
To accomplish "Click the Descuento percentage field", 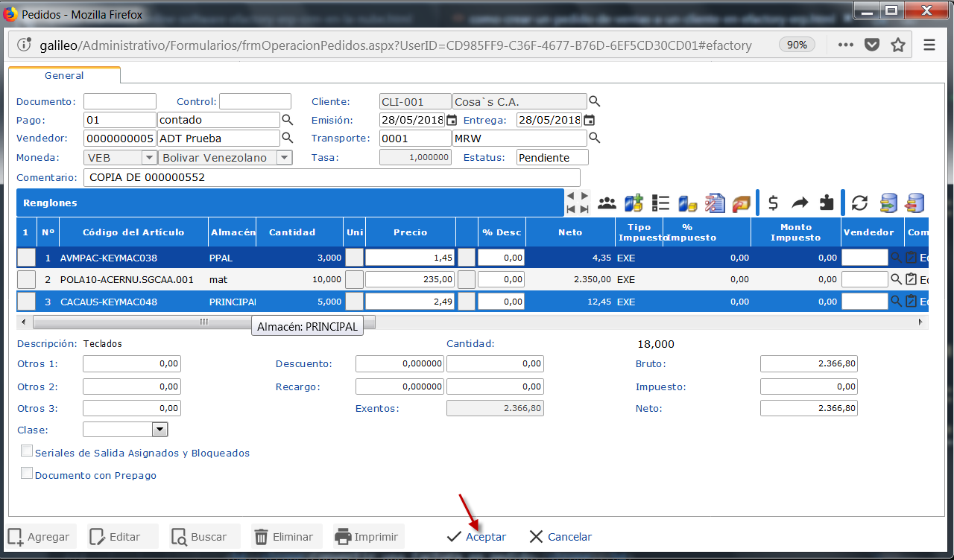I will [x=400, y=364].
